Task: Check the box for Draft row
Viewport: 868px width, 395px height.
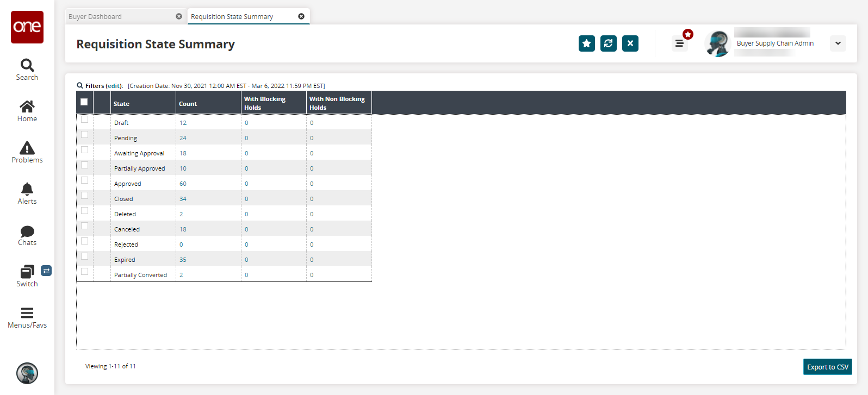Action: (84, 120)
